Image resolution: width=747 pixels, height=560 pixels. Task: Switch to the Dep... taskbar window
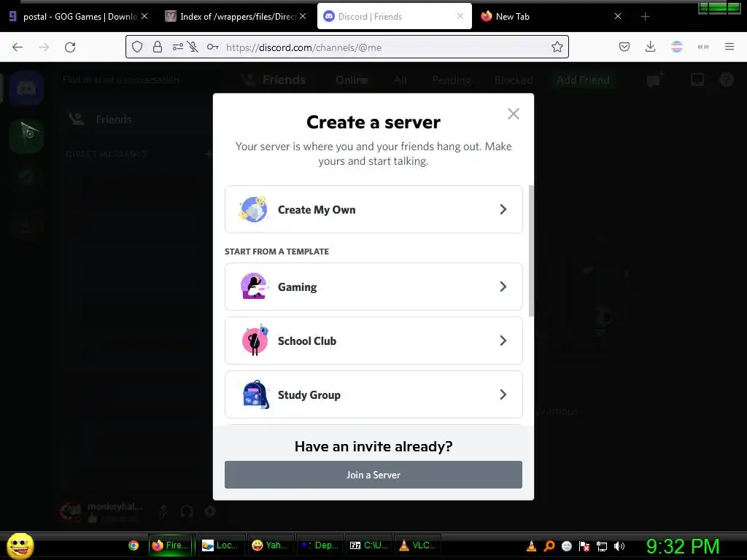[320, 545]
